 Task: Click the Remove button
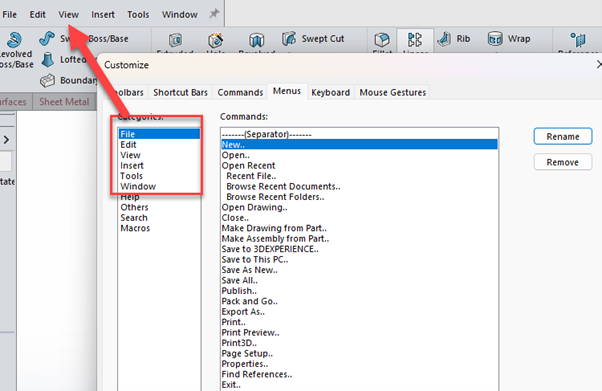tap(563, 162)
